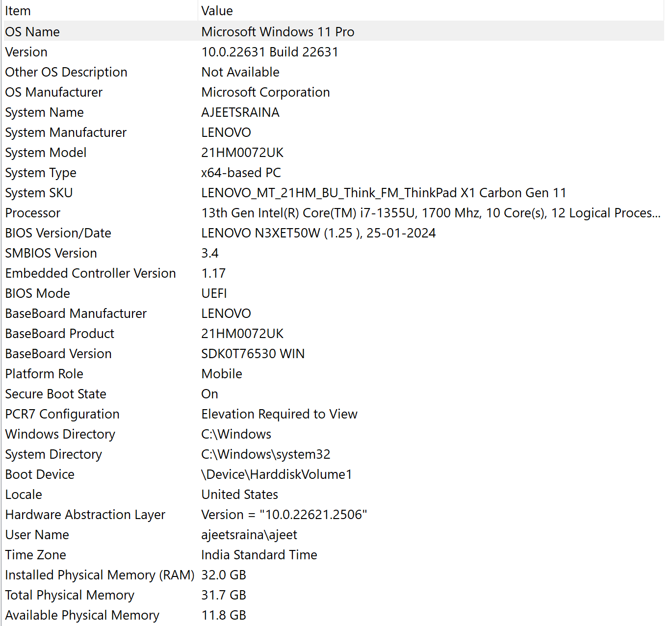Click the Not Available value
The height and width of the screenshot is (626, 672).
tap(240, 72)
